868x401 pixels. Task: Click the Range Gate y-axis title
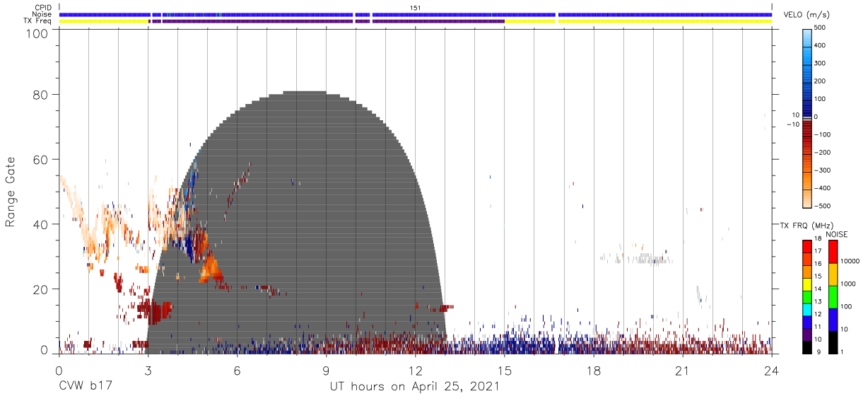point(11,192)
